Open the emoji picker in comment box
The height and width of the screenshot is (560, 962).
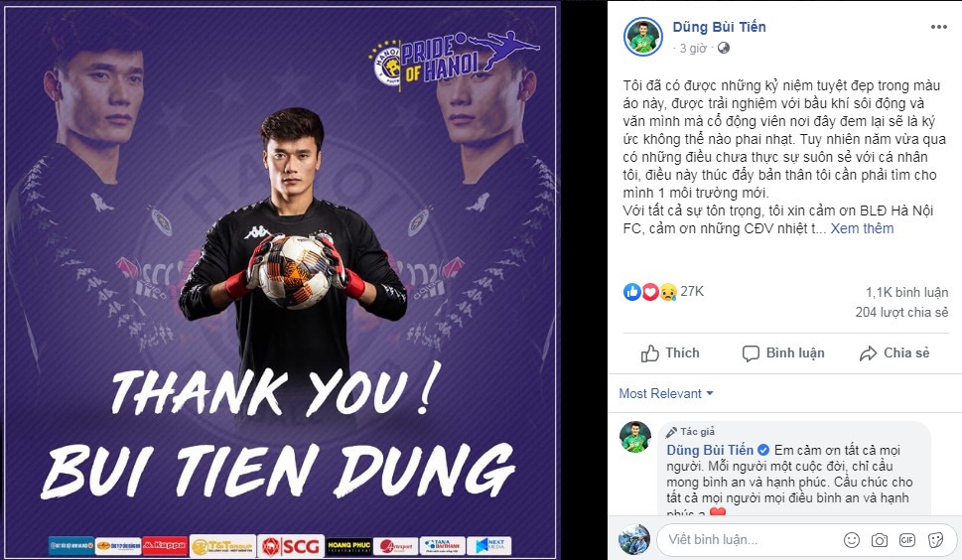(852, 540)
